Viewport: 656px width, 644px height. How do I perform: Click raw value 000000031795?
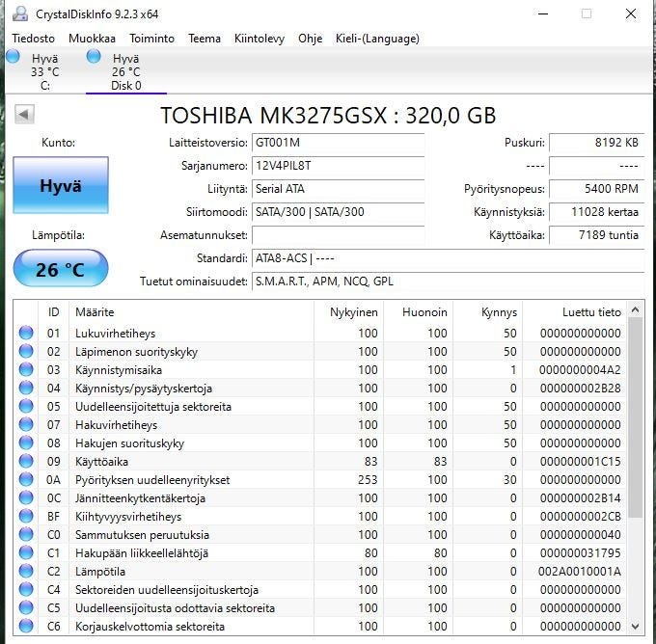[581, 552]
